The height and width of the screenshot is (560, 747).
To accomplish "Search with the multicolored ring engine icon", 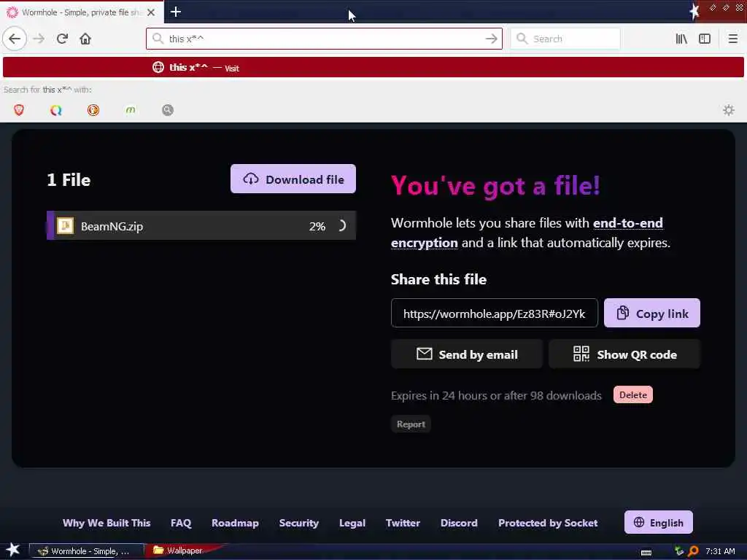I will click(56, 110).
